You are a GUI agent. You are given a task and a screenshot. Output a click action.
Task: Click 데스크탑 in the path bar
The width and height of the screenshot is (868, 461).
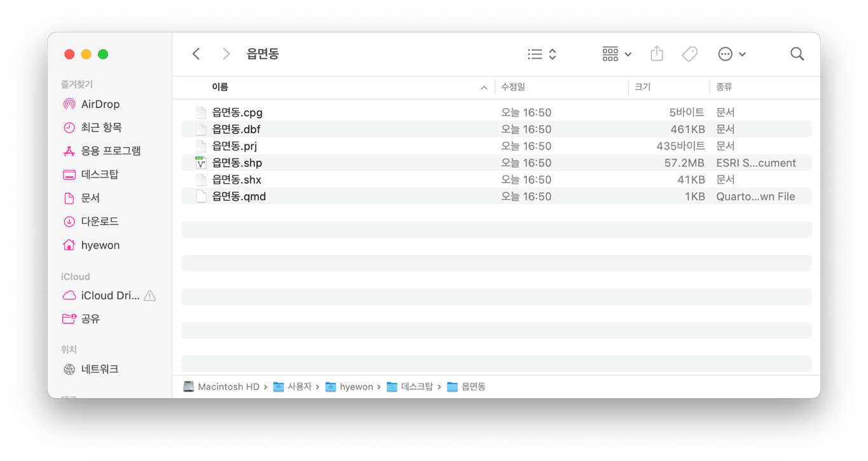pyautogui.click(x=409, y=387)
